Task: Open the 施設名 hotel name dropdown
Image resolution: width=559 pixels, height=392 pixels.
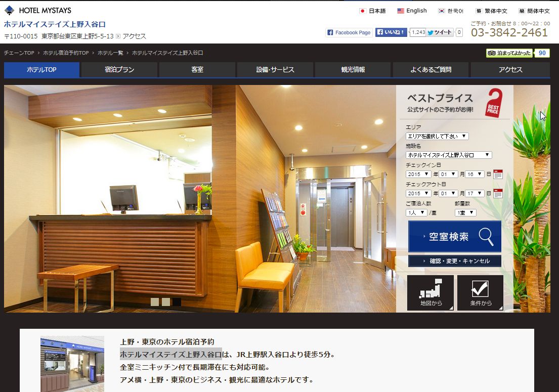Action: (x=448, y=155)
